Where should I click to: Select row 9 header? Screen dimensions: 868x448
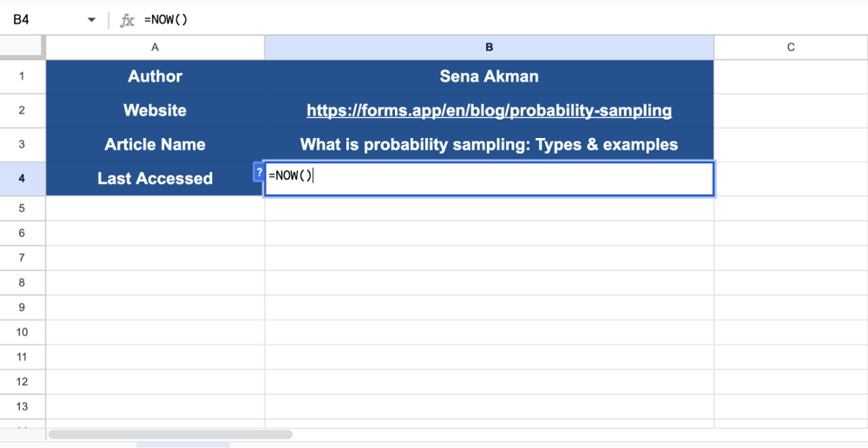[x=23, y=307]
